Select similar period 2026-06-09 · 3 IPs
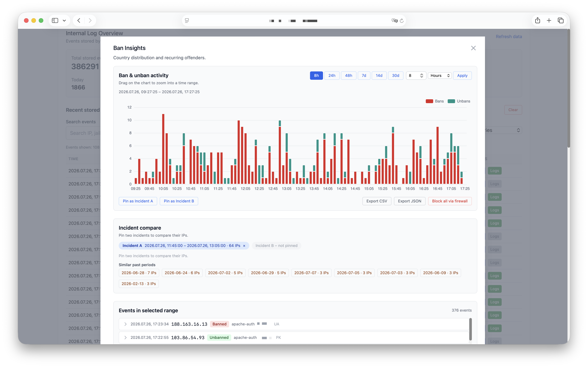Screen dimensions: 588x368 pyautogui.click(x=440, y=273)
